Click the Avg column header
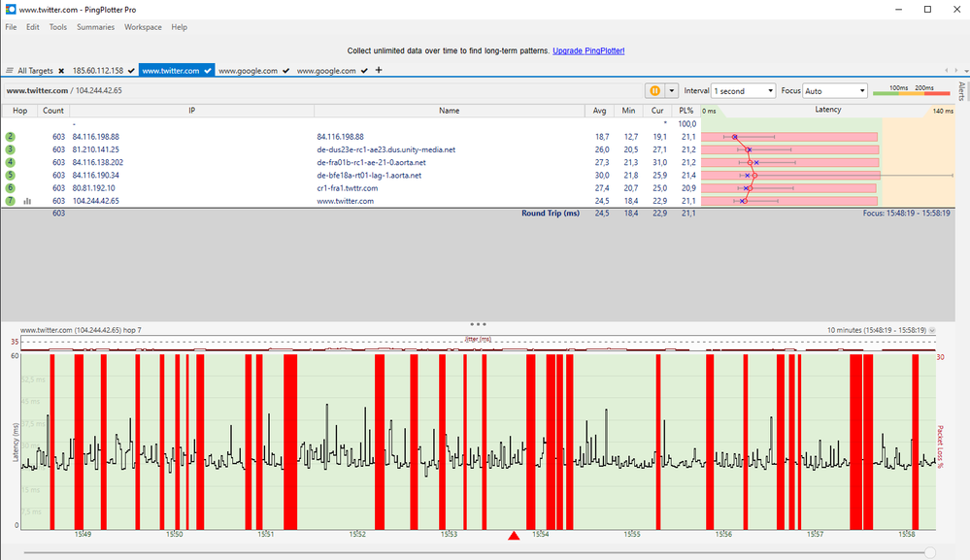970x560 pixels. pyautogui.click(x=599, y=111)
